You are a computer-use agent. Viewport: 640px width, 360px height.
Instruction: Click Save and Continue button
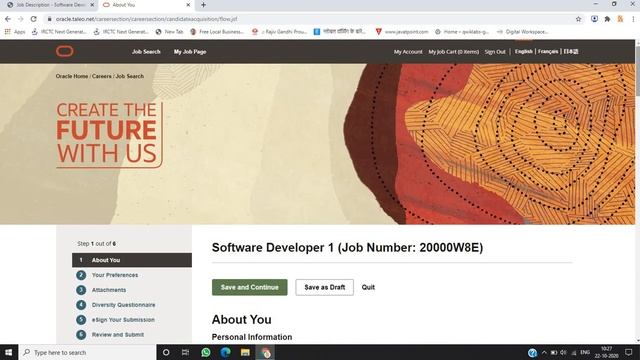coord(249,287)
